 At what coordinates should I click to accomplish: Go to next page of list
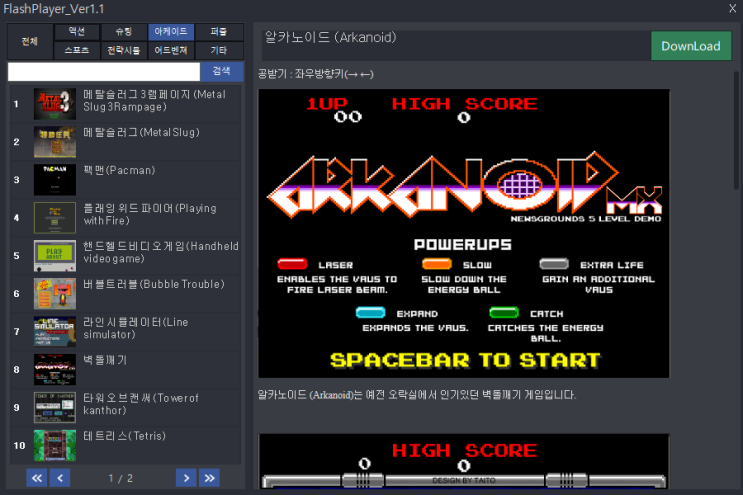point(186,478)
